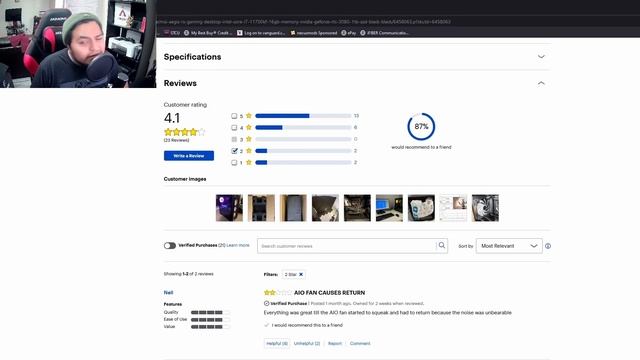Open the ePay bookmark

349,33
